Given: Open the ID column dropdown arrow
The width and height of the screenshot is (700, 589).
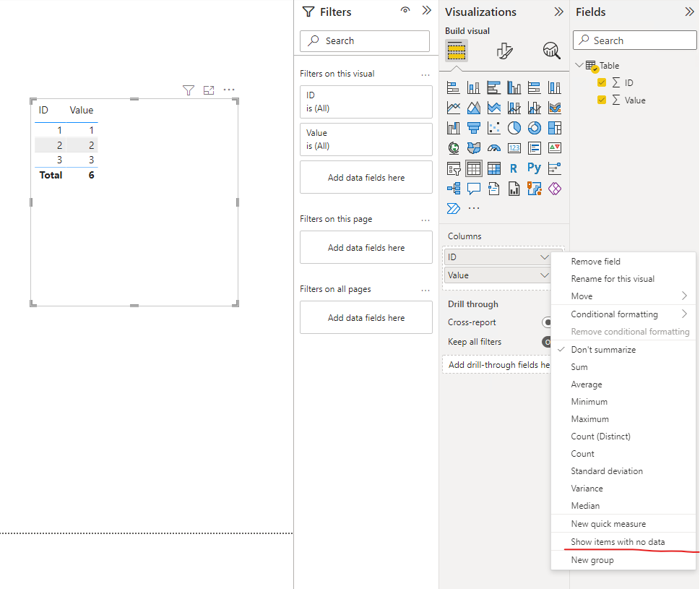Looking at the screenshot, I should click(x=544, y=257).
